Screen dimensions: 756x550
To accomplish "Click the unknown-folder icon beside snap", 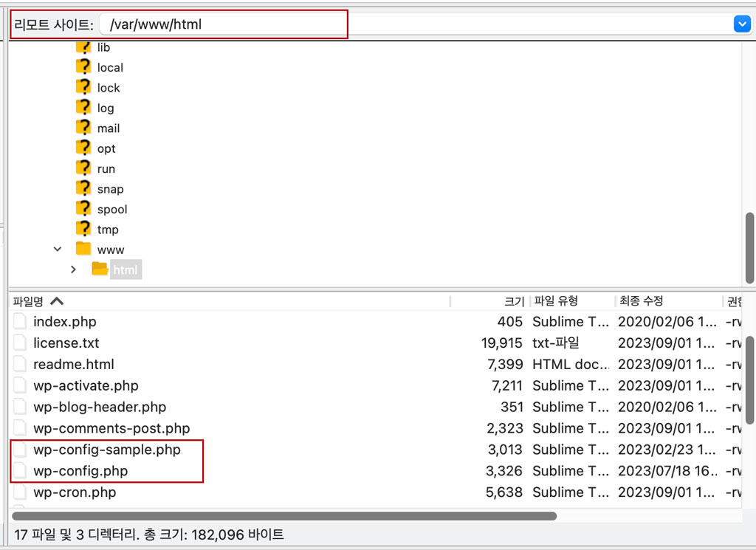I will pyautogui.click(x=83, y=188).
